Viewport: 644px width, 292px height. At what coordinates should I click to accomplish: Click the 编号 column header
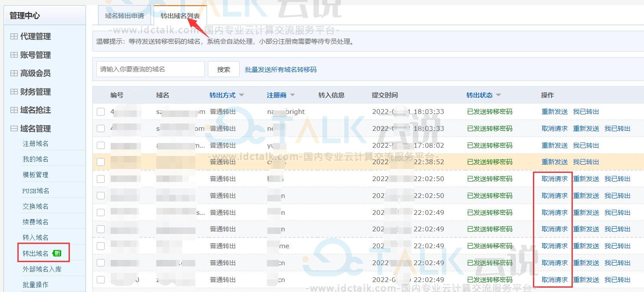(117, 95)
